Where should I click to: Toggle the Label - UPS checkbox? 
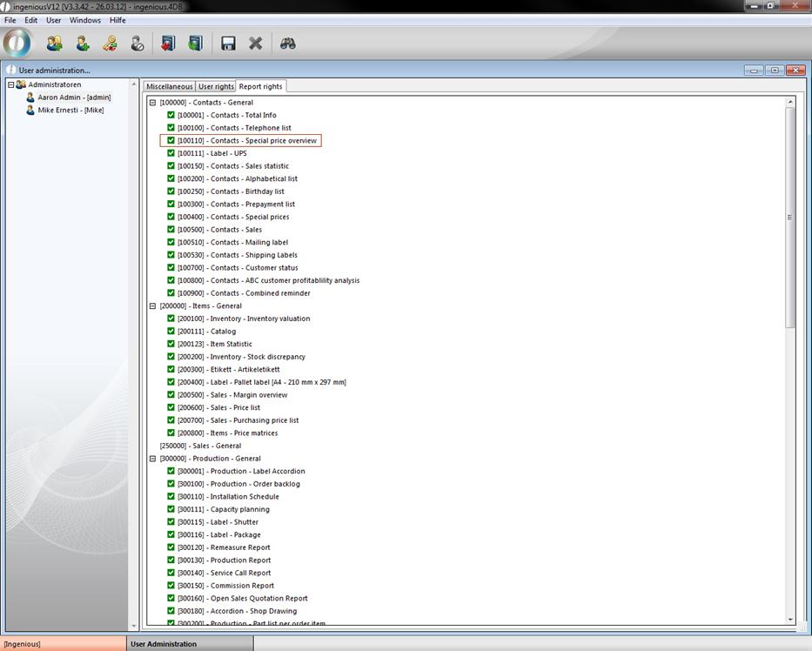click(171, 153)
